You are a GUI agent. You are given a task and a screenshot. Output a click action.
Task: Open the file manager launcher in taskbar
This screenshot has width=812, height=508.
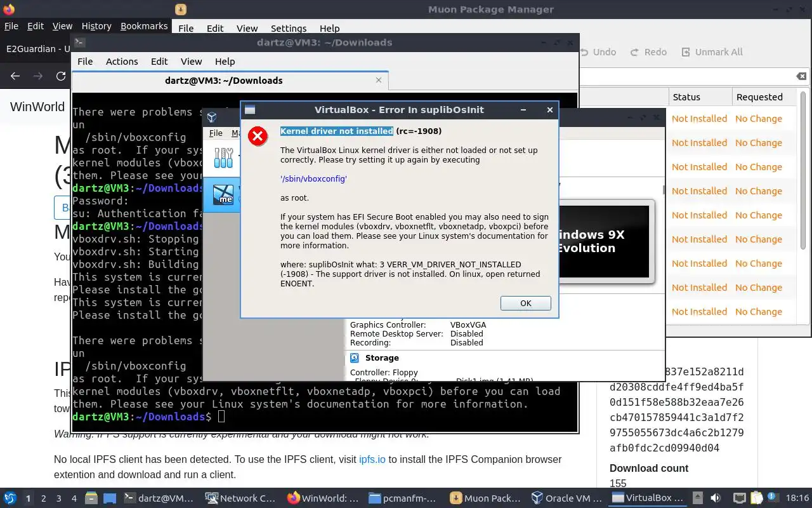pos(91,498)
